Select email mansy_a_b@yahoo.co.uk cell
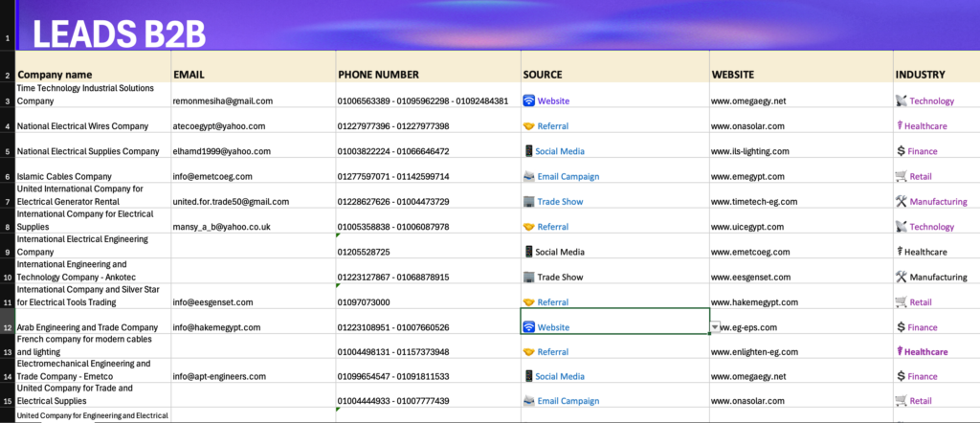 point(253,220)
